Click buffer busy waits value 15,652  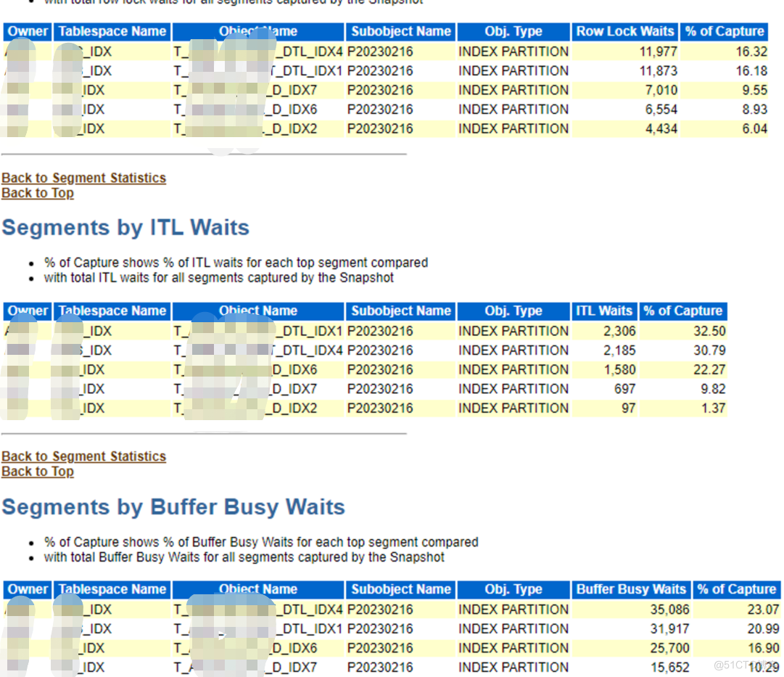(x=669, y=668)
